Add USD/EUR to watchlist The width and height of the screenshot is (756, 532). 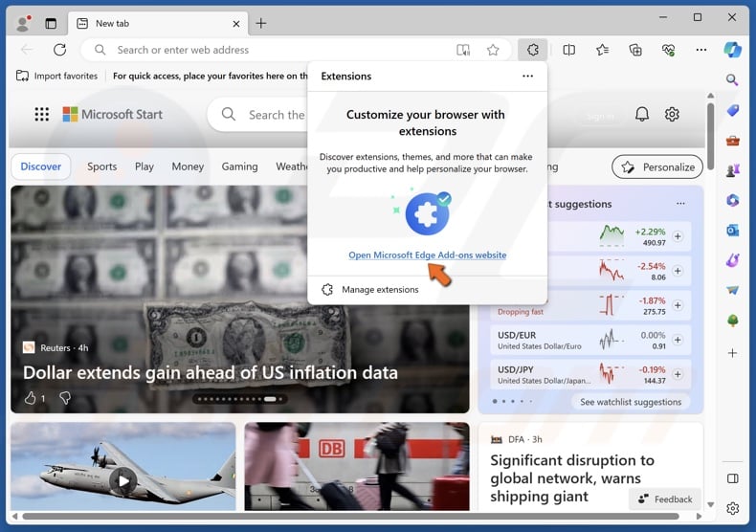(678, 340)
